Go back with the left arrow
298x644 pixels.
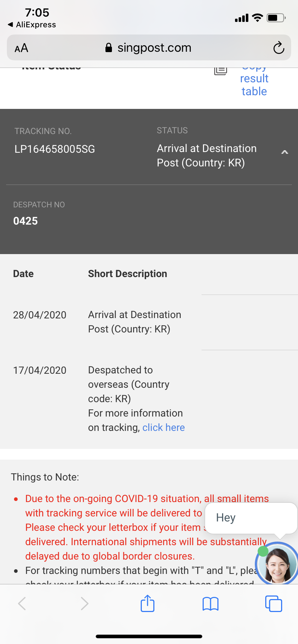point(22,603)
